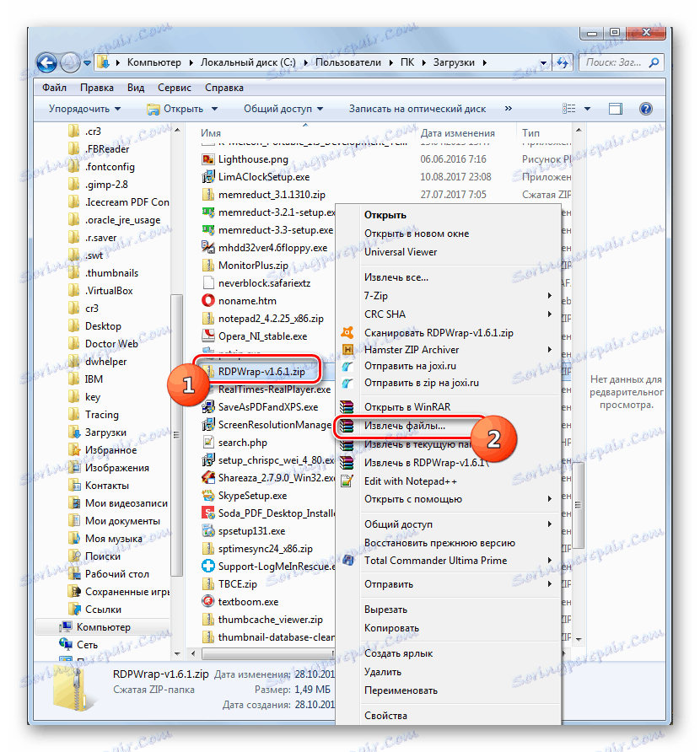The height and width of the screenshot is (752, 700).
Task: Open the dropdown arrow next to Открыть
Action: 214,109
